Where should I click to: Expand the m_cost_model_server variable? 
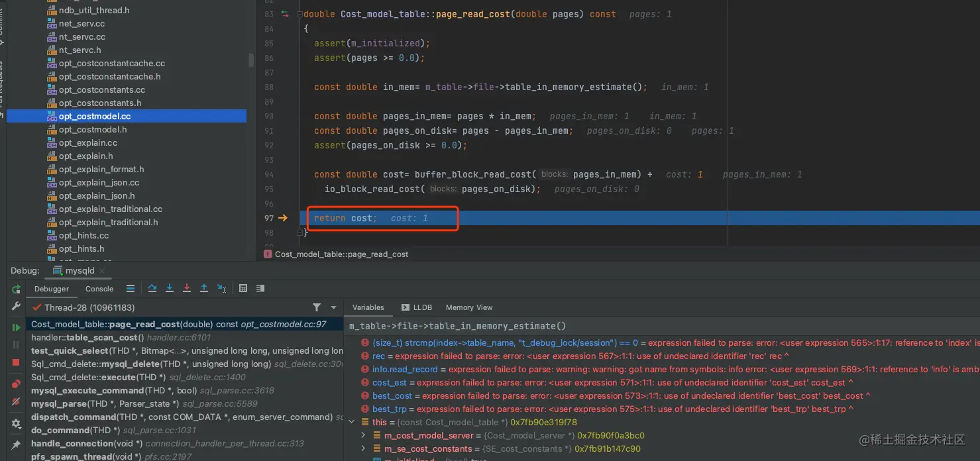[x=363, y=435]
